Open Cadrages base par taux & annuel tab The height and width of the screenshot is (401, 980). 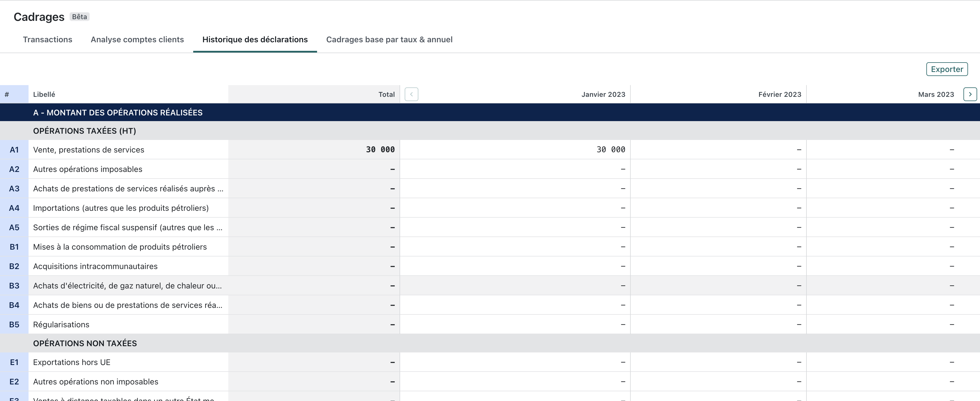point(389,39)
